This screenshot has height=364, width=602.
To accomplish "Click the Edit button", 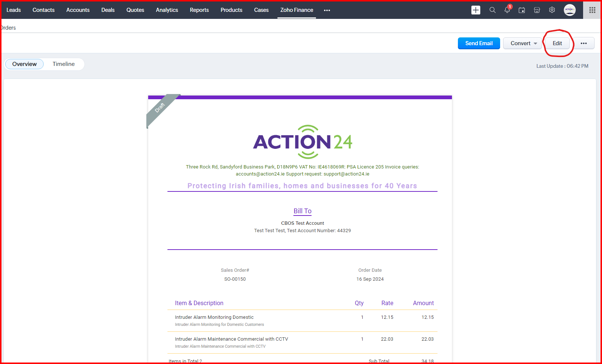I will click(x=557, y=43).
